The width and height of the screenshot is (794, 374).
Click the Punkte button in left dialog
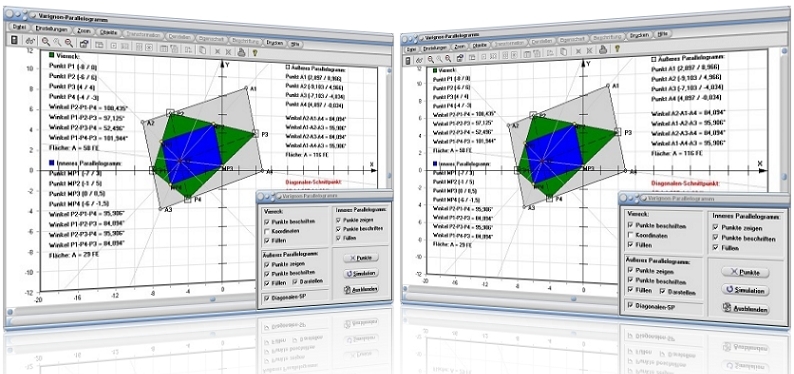[361, 258]
